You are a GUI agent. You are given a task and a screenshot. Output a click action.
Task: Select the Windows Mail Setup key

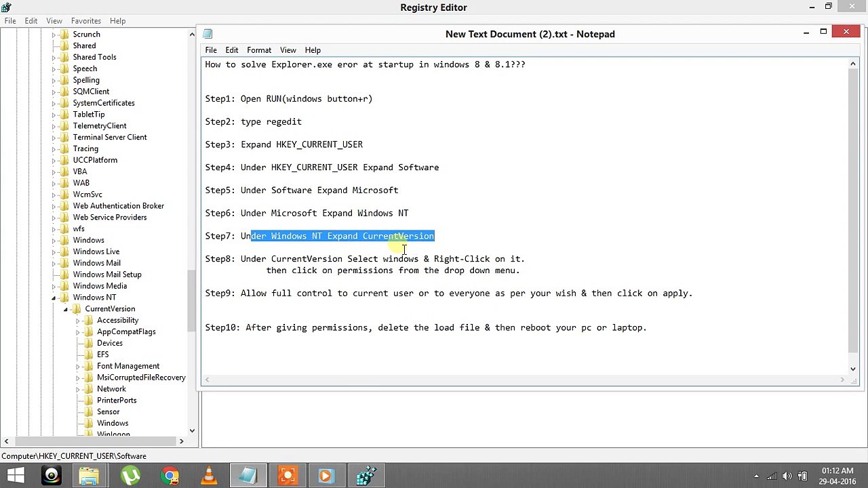[x=107, y=274]
